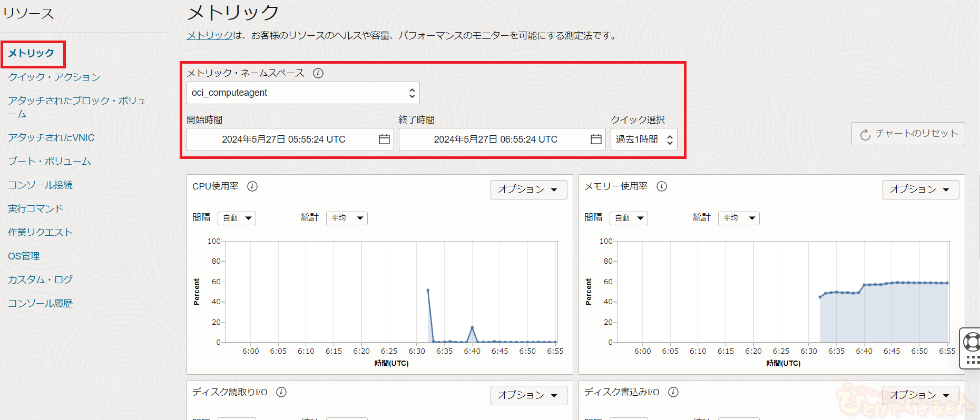The width and height of the screenshot is (980, 420).
Task: Change 統計 平均 dropdown in メモリー使用率 chart
Action: (739, 218)
